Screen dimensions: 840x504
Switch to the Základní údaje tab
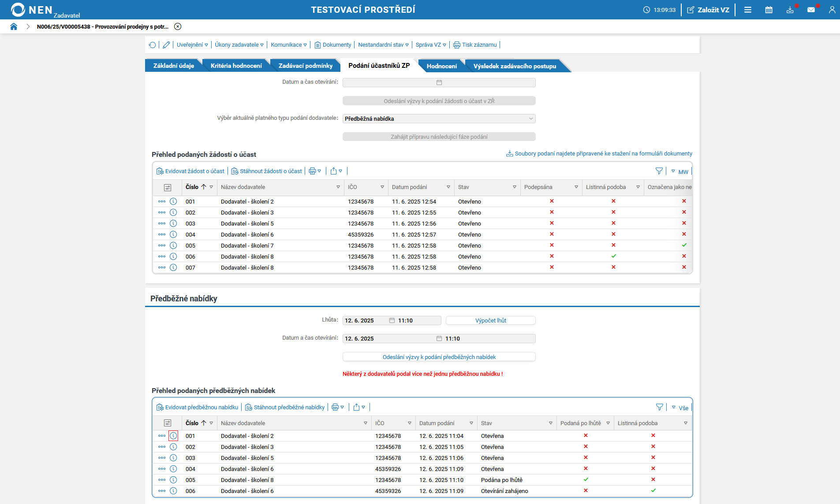(173, 66)
